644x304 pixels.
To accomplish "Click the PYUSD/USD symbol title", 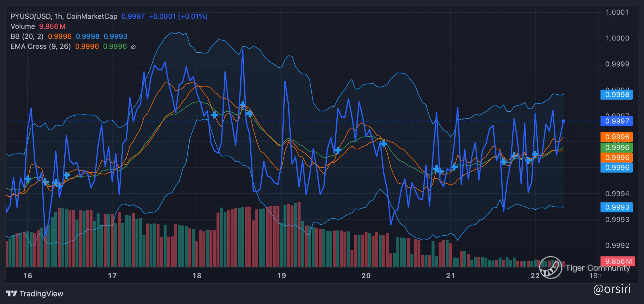I will tap(30, 17).
